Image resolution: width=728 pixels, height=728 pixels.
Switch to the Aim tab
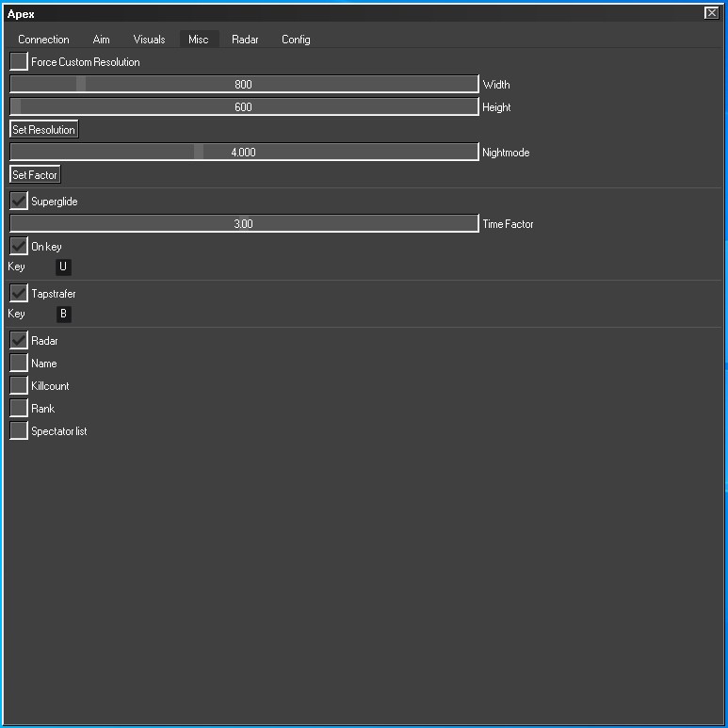click(101, 40)
